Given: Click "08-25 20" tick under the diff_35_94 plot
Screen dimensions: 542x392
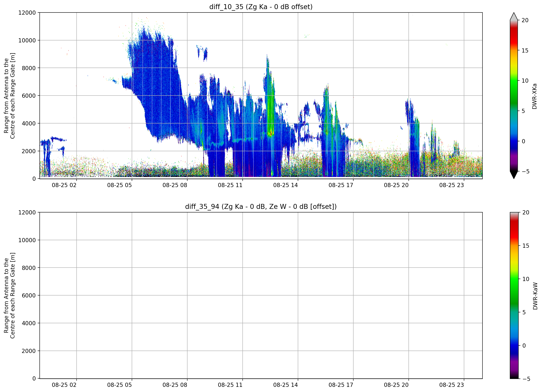Looking at the screenshot, I should coord(396,385).
